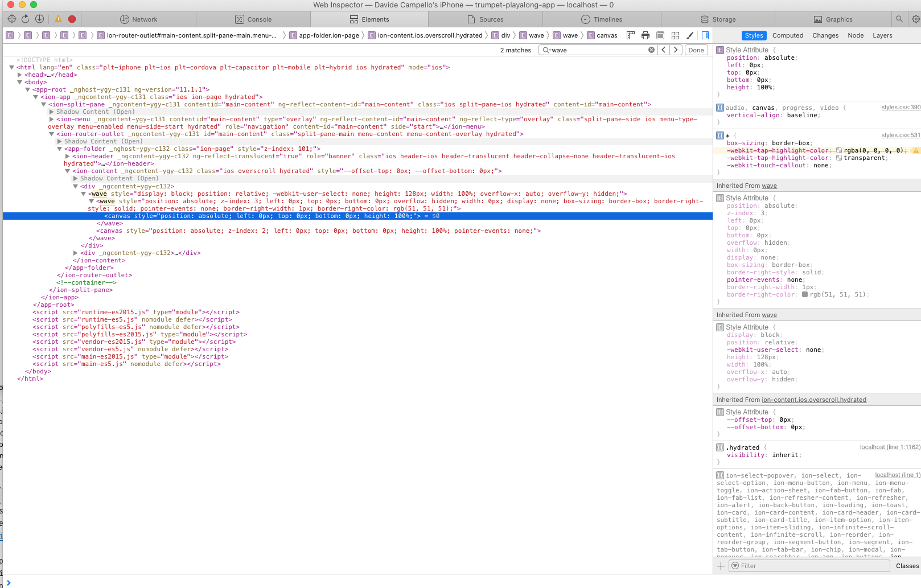Expand the Shadow Content of ion-content
921x588 pixels.
coord(76,178)
